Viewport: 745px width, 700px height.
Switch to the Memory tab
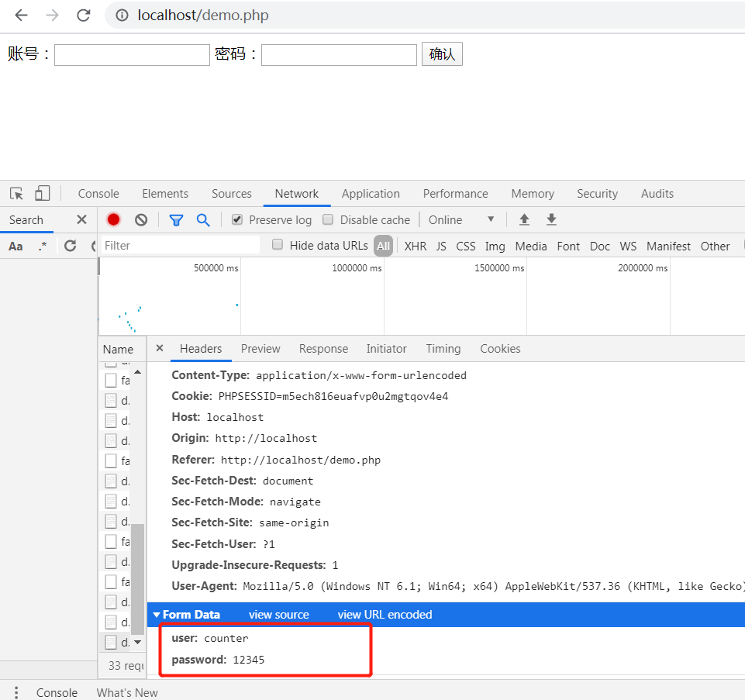[x=533, y=194]
